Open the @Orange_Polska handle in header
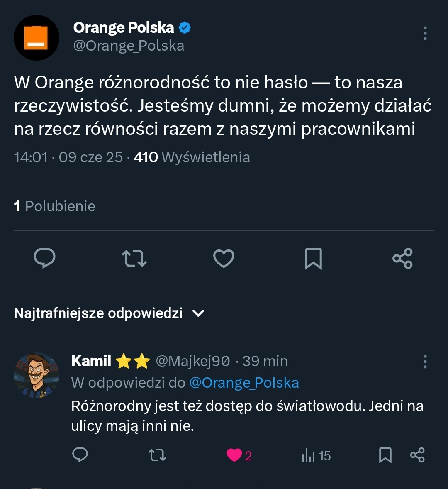 129,46
